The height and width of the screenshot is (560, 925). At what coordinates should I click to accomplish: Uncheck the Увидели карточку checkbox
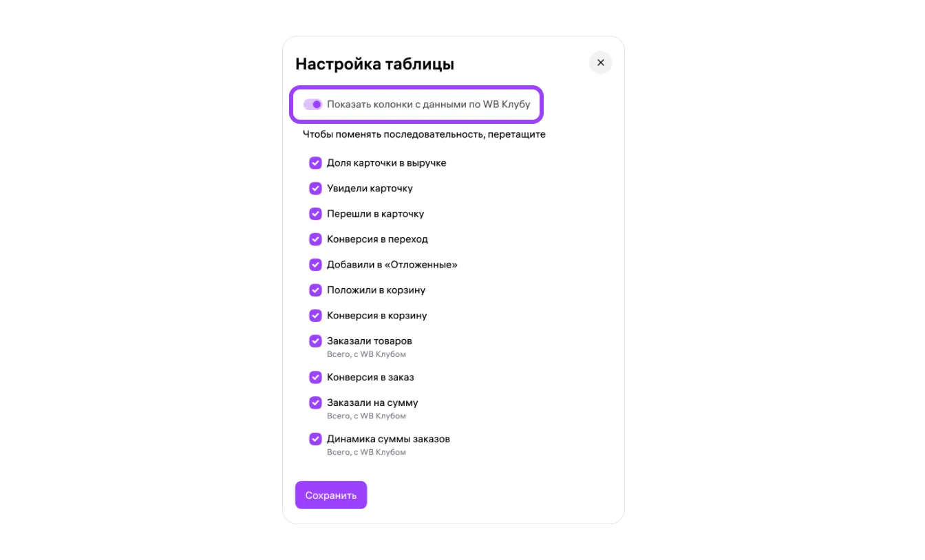pyautogui.click(x=315, y=189)
